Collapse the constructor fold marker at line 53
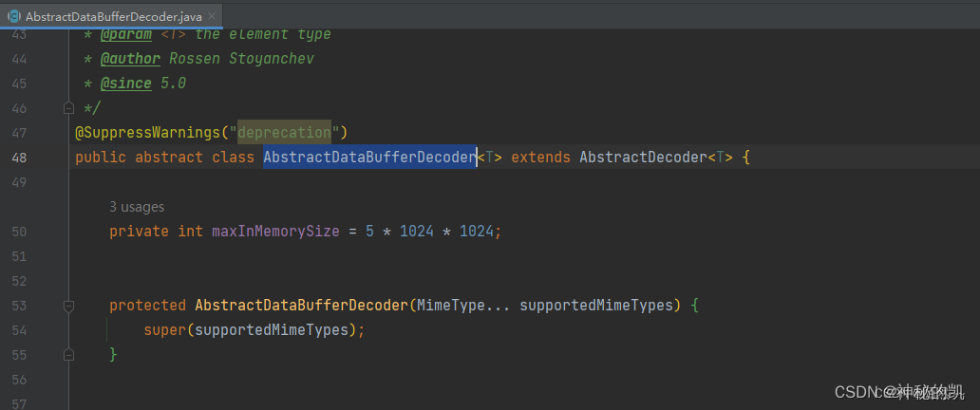The image size is (980, 410). pos(68,306)
